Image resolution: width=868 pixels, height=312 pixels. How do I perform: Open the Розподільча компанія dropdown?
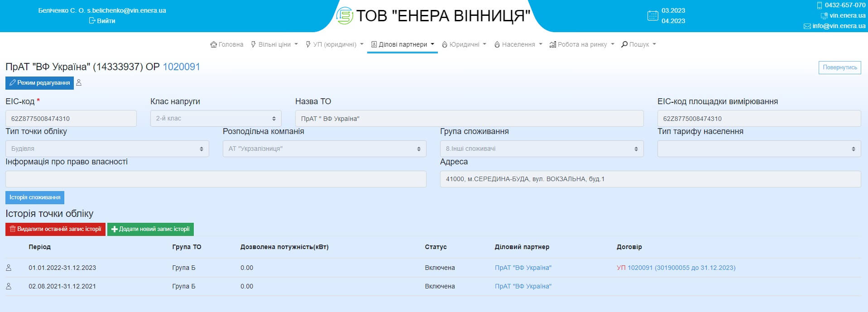(324, 149)
